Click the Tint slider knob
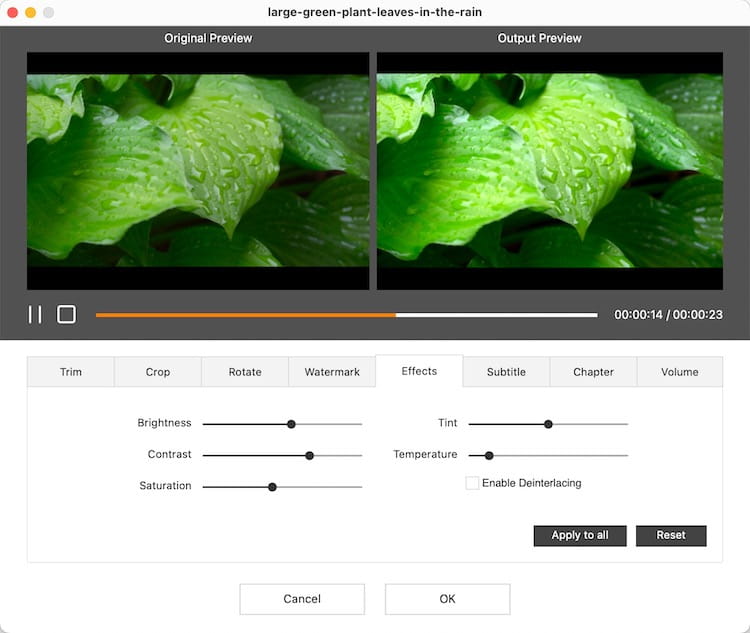 click(x=548, y=424)
